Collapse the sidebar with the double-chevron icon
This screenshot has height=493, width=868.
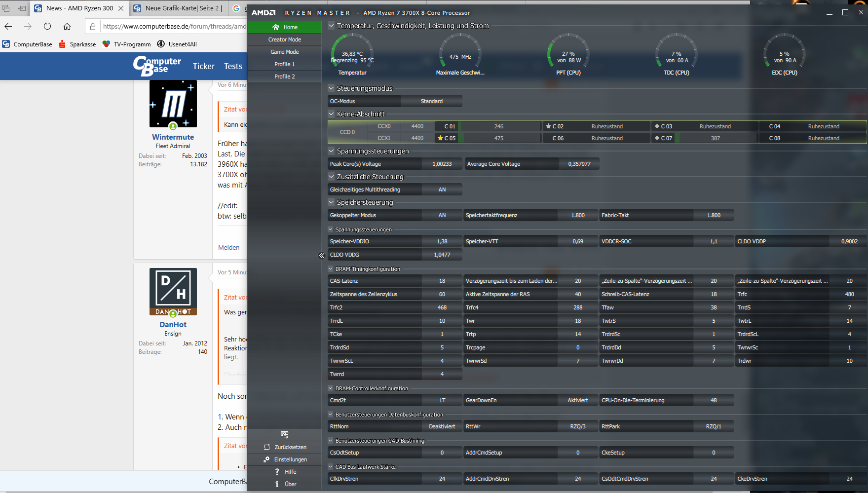click(x=322, y=256)
